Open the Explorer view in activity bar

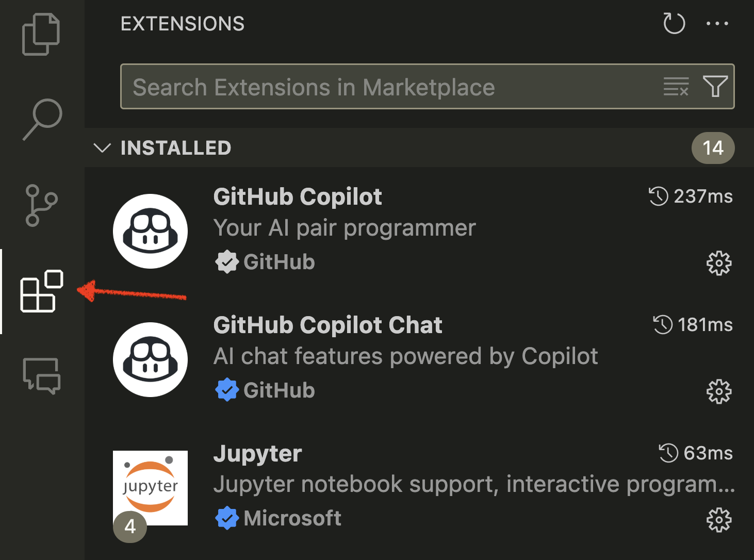(x=41, y=34)
